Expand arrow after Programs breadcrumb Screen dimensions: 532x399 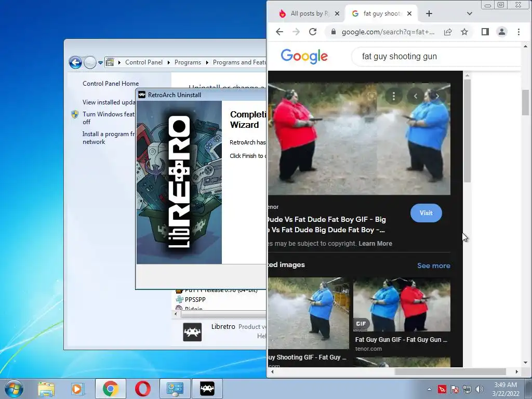pos(207,62)
